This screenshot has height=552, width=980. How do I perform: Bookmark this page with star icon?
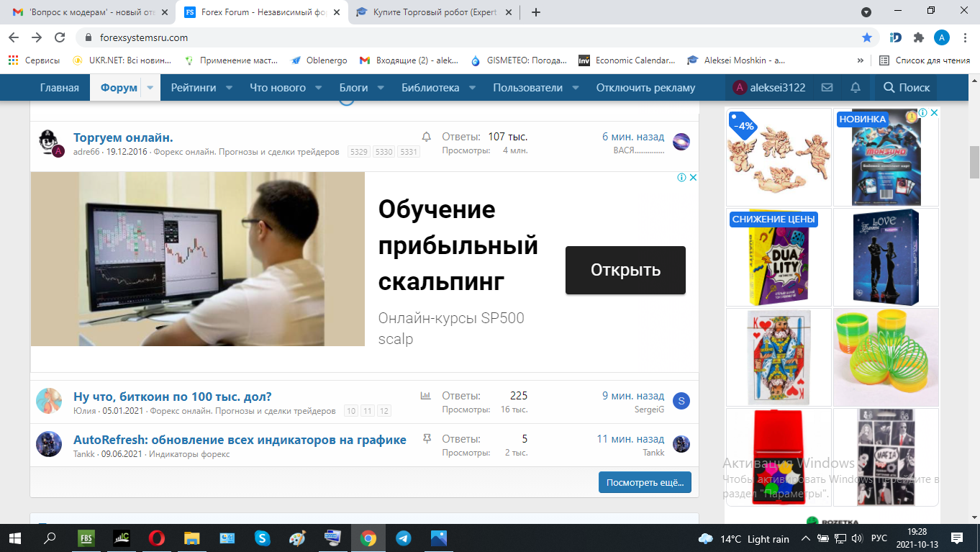[867, 37]
